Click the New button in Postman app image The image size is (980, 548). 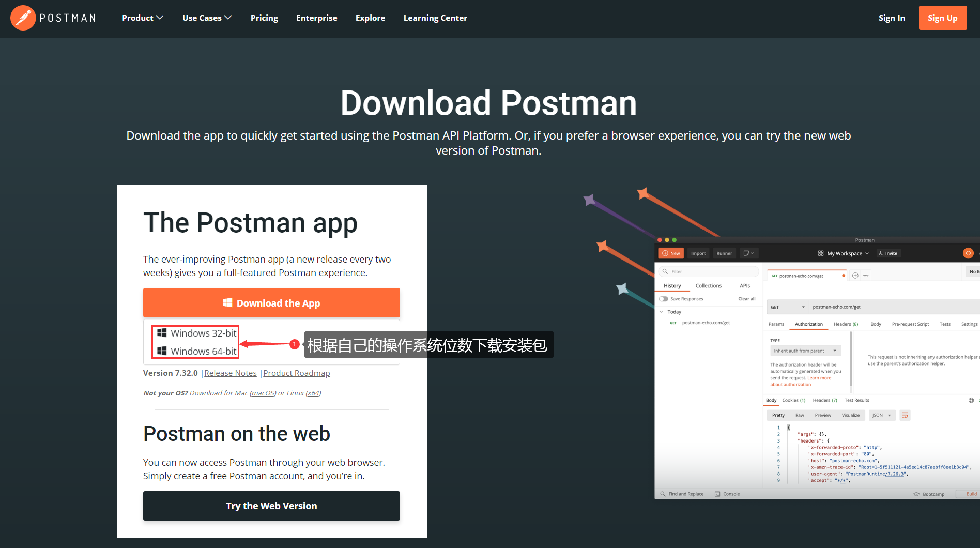coord(671,253)
